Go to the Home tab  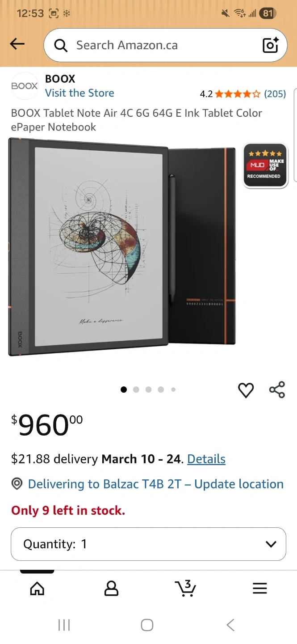pos(37,588)
